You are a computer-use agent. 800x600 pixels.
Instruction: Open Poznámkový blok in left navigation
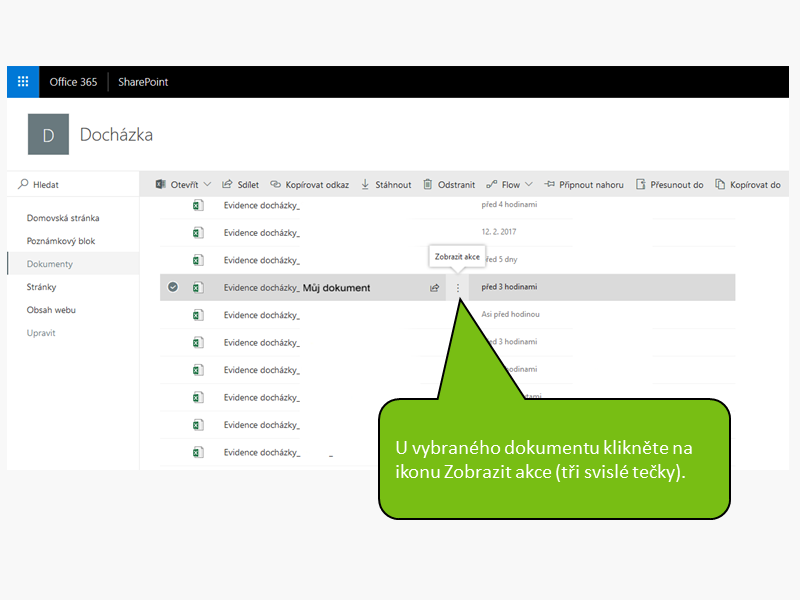pos(61,241)
